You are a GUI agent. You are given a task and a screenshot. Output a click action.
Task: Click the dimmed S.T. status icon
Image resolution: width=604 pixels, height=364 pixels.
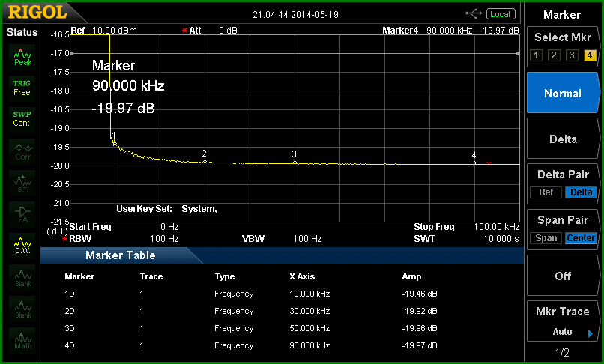[22, 183]
